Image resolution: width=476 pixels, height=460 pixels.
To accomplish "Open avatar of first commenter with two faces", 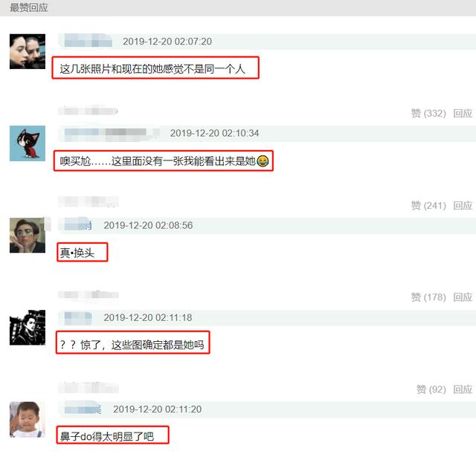I will click(x=28, y=51).
